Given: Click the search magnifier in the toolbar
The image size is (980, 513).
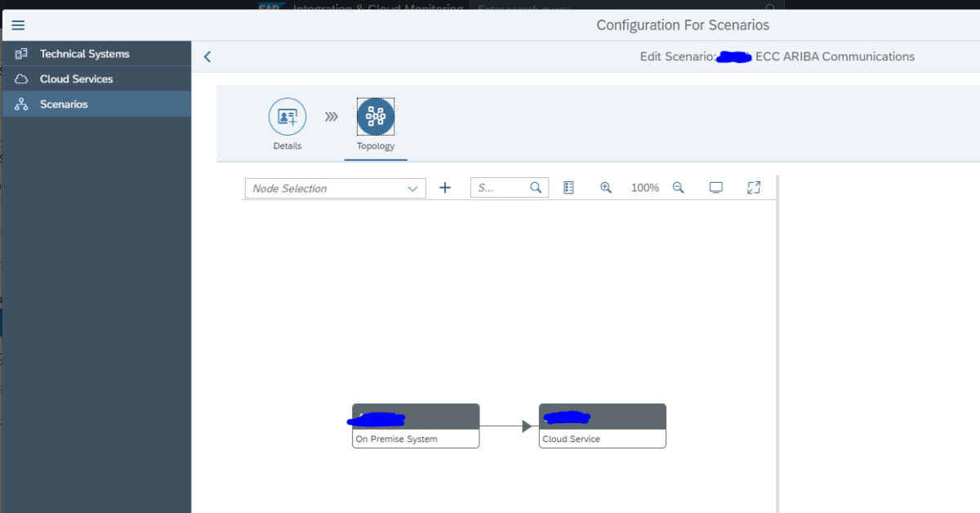Looking at the screenshot, I should click(x=537, y=187).
